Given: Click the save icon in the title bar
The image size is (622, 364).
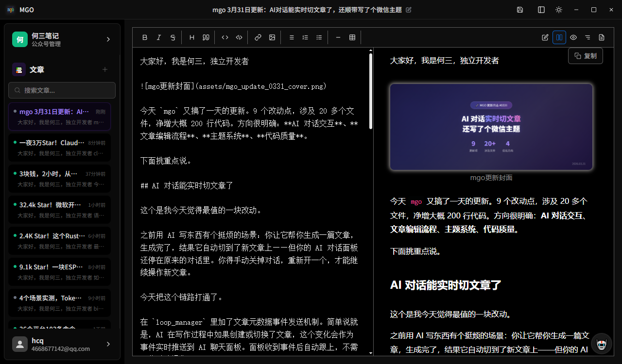Looking at the screenshot, I should point(520,10).
